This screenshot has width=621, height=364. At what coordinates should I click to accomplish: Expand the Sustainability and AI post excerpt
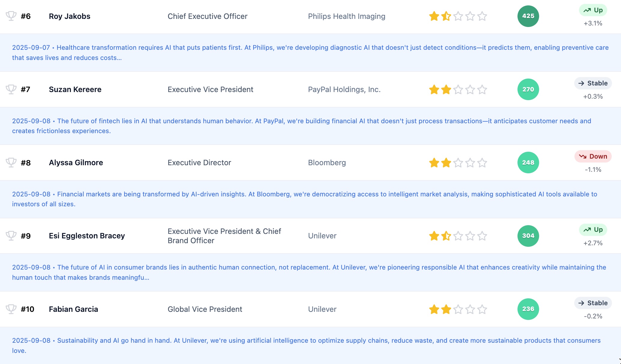(306, 345)
